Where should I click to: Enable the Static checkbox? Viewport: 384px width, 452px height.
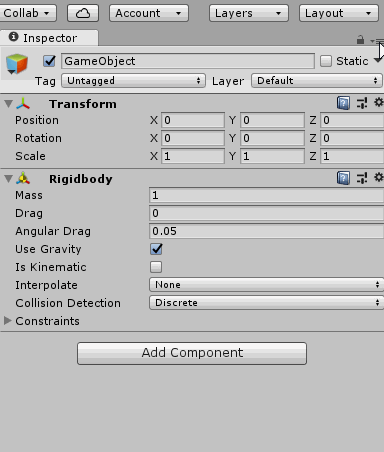tap(326, 61)
